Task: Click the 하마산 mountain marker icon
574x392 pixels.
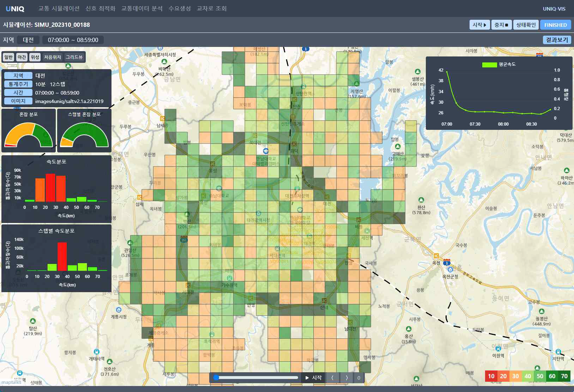Action: [x=567, y=170]
